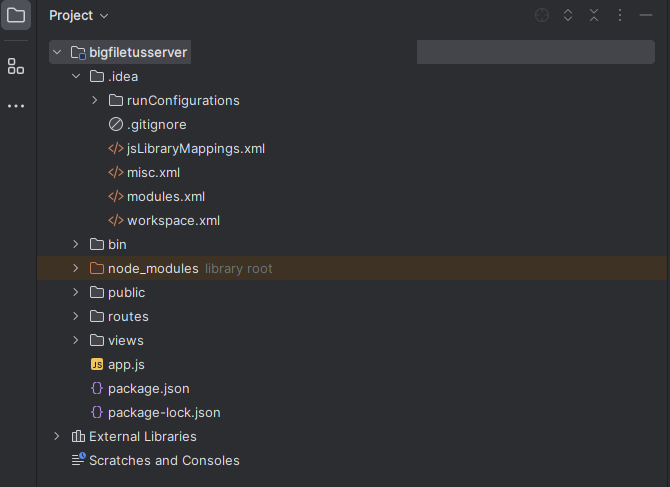The width and height of the screenshot is (670, 487).
Task: Select jsLibraryMappings.xml in the tree
Action: click(x=196, y=149)
